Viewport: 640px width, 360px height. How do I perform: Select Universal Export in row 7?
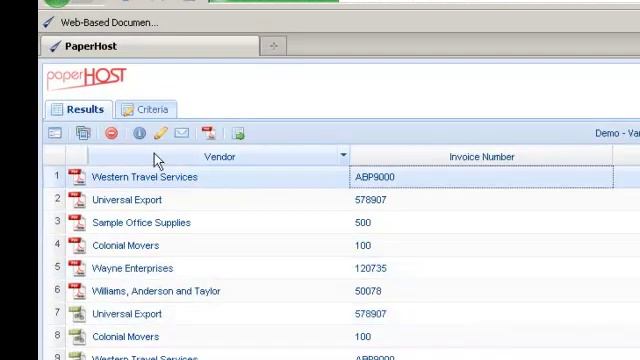[x=127, y=314]
